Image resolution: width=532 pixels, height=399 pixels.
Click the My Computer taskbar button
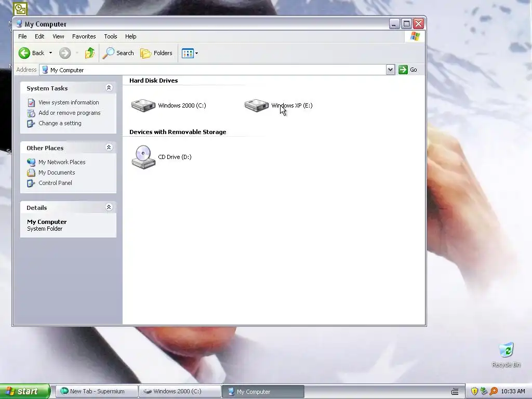pyautogui.click(x=263, y=392)
